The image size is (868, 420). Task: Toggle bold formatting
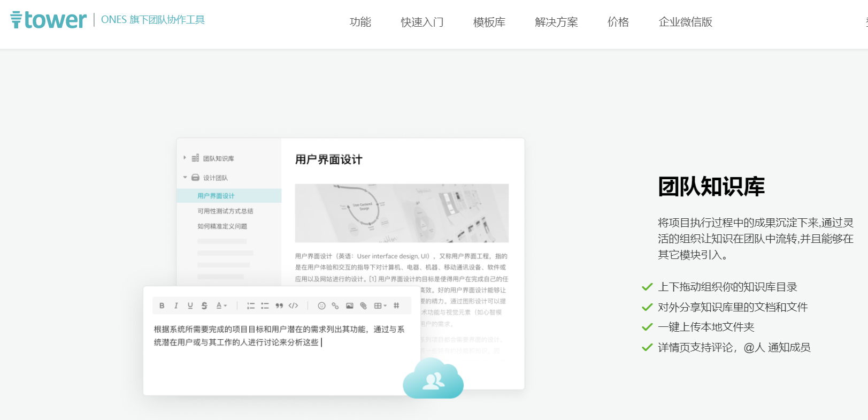(x=162, y=306)
